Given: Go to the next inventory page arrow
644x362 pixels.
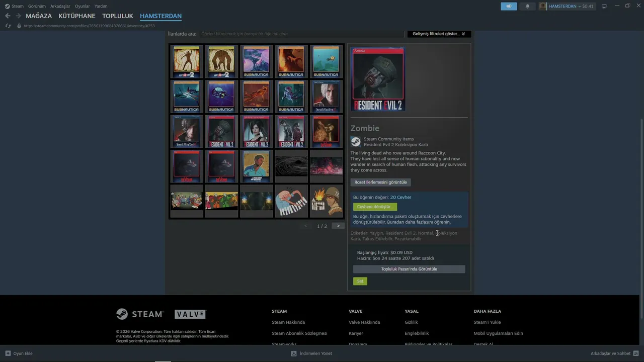Looking at the screenshot, I should coord(338,226).
